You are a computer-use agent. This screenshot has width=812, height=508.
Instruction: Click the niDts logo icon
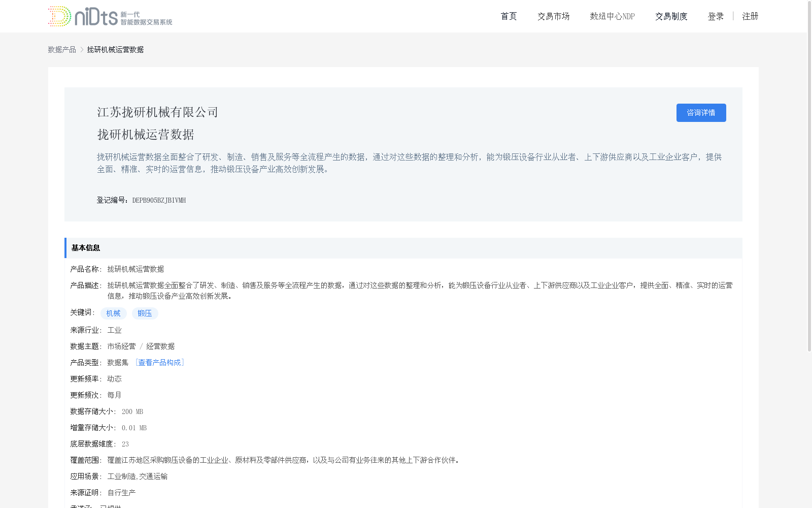coord(110,16)
